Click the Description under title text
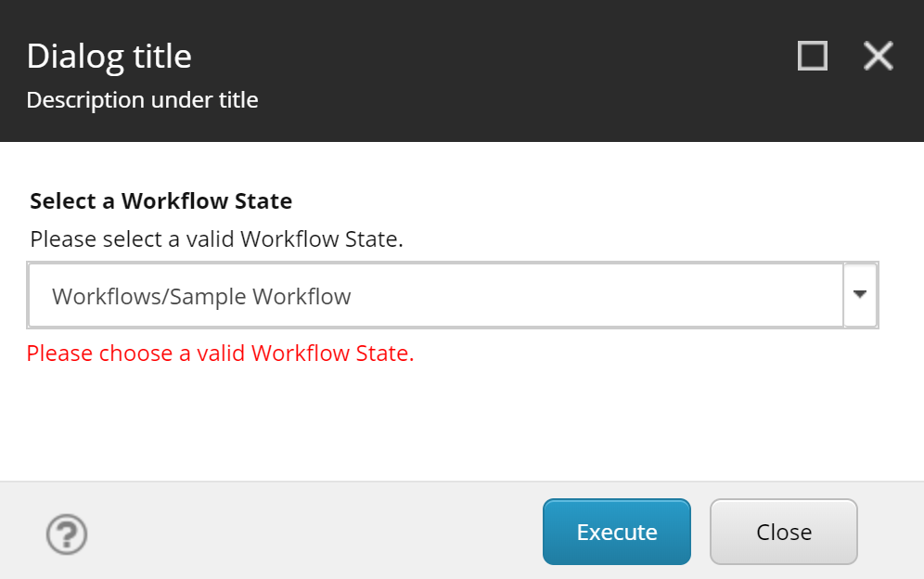Viewport: 924px width, 579px height. [x=142, y=99]
